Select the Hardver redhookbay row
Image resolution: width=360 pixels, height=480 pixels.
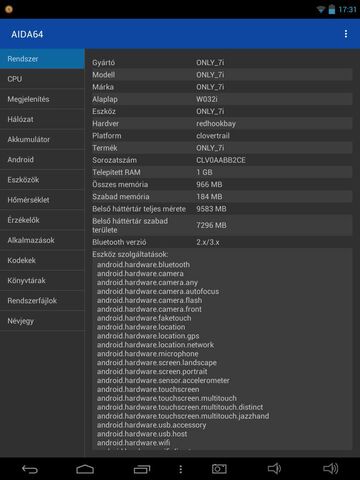(222, 123)
